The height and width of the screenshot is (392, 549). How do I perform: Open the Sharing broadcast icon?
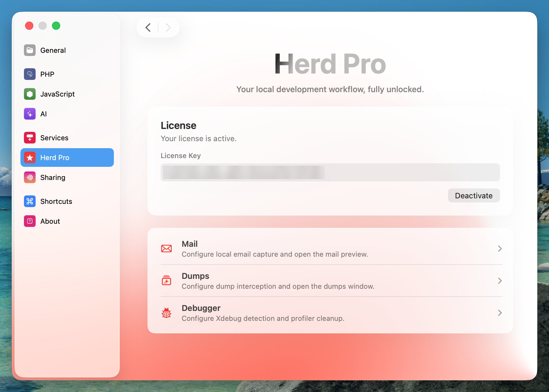point(30,177)
